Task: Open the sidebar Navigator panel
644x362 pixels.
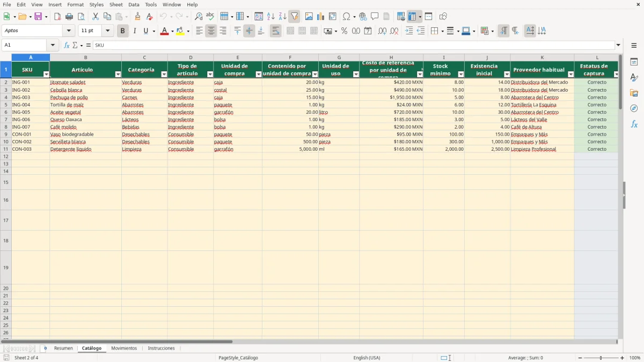Action: click(x=634, y=108)
